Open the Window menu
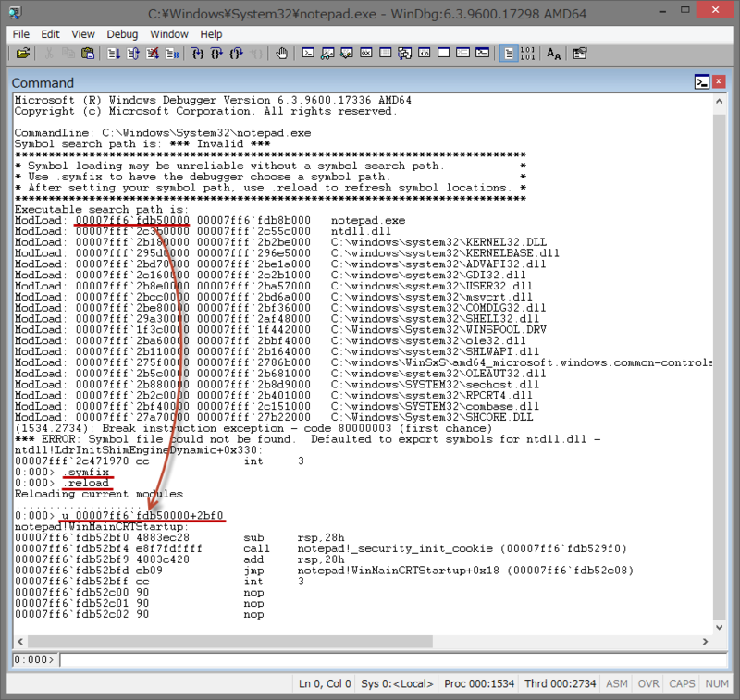 click(169, 34)
